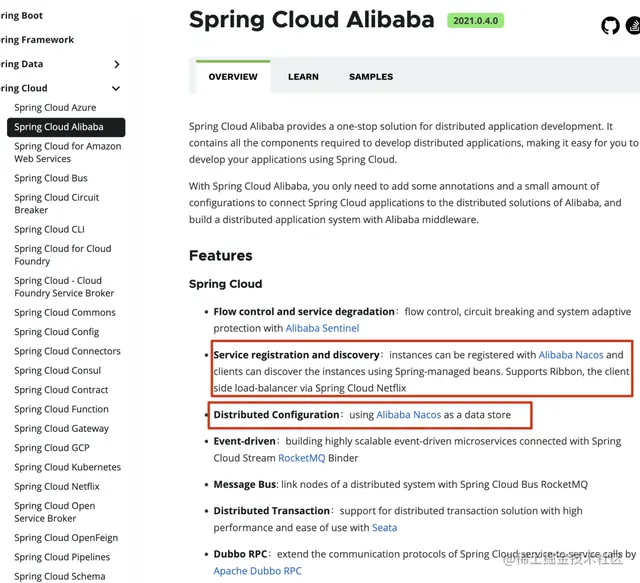Collapse the Spring Cloud sidebar section
This screenshot has height=583, width=640.
coord(116,88)
